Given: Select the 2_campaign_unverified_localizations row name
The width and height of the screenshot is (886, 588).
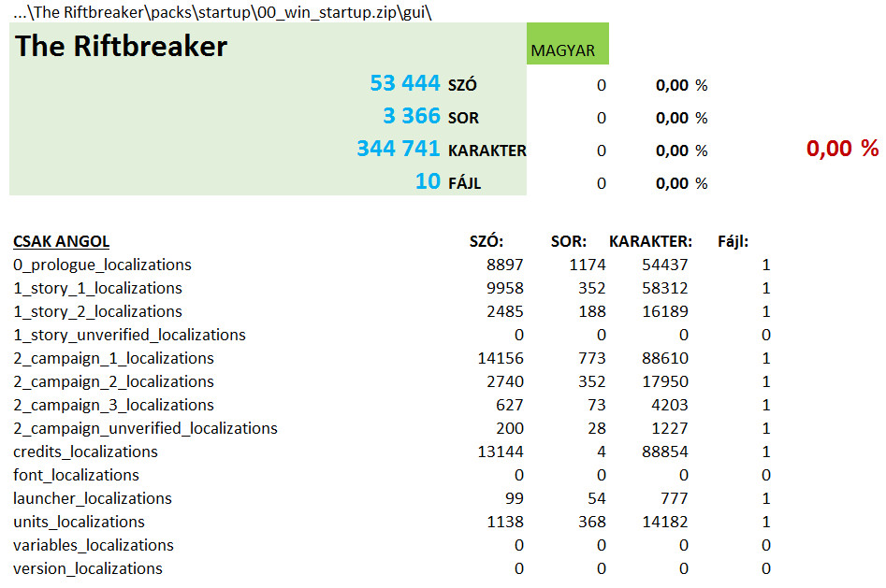Looking at the screenshot, I should [145, 428].
